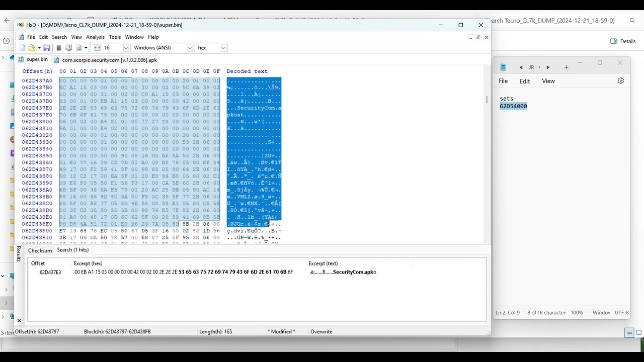Screen dimensions: 644x362
Task: Click the Decoded text column header
Action: (247, 71)
